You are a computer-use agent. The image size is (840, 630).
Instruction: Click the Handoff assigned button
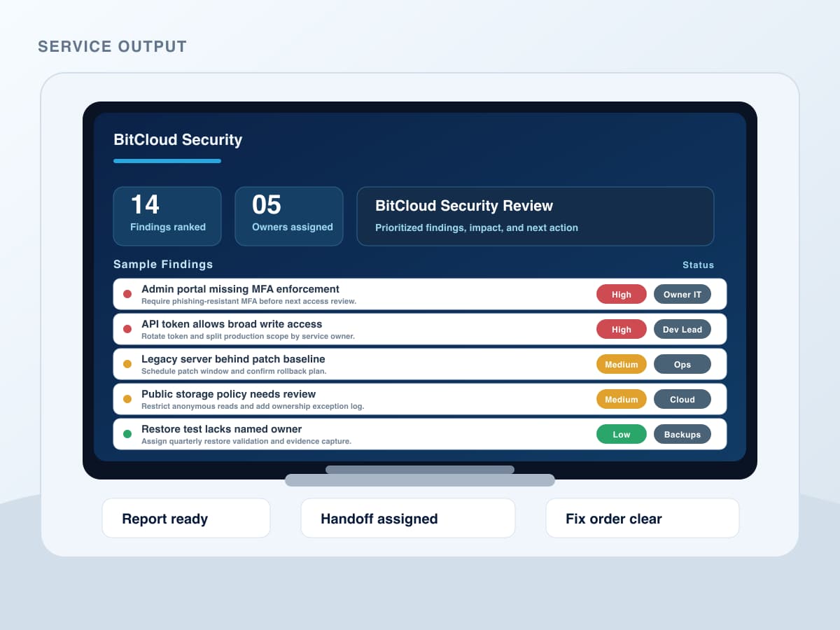(407, 518)
